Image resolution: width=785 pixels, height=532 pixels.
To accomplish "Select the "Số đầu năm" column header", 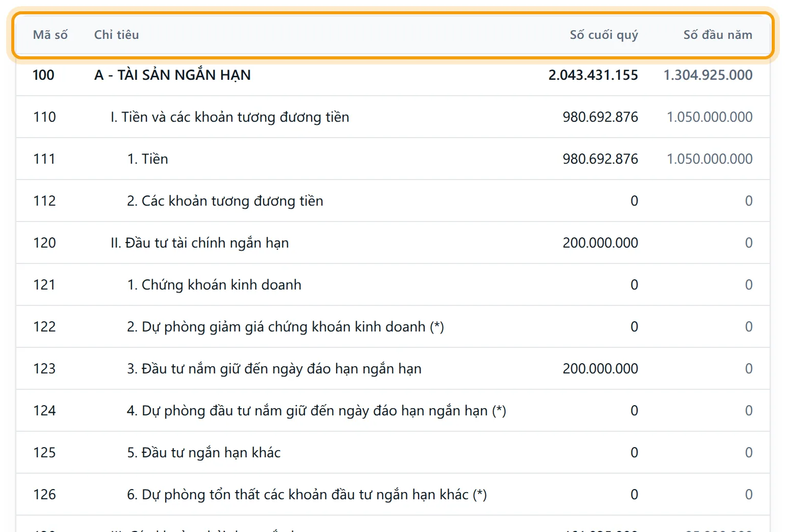I will click(x=717, y=35).
